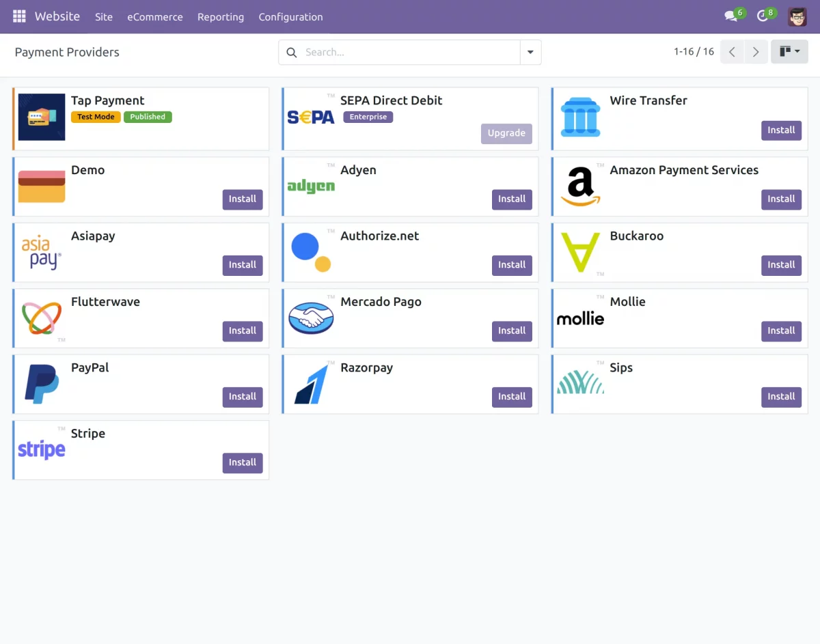Image resolution: width=820 pixels, height=644 pixels.
Task: Click the Razorpay logo
Action: [x=311, y=384]
